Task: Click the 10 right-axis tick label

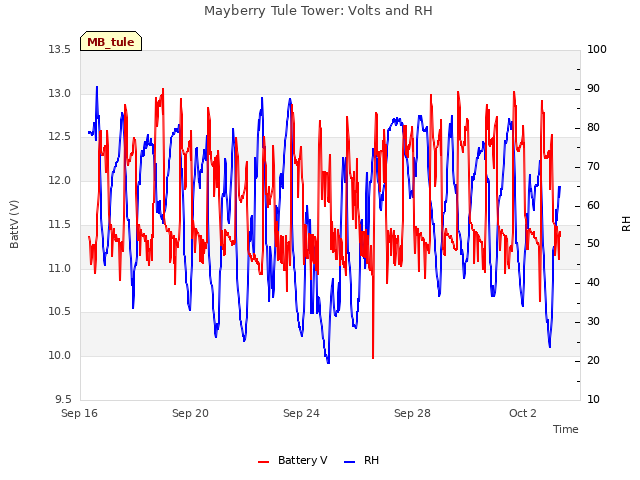Action: [593, 399]
